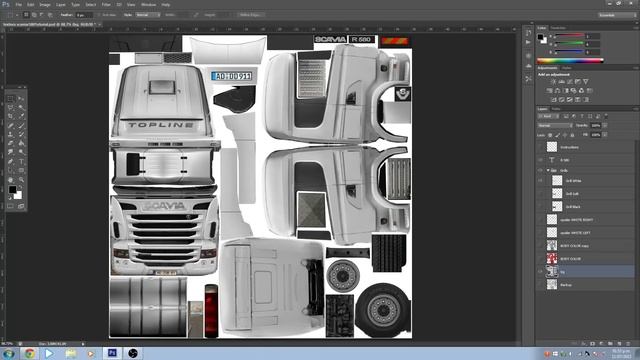Screen dimensions: 640x360
Task: Toggle Quick Mask mode
Action: pyautogui.click(x=11, y=206)
